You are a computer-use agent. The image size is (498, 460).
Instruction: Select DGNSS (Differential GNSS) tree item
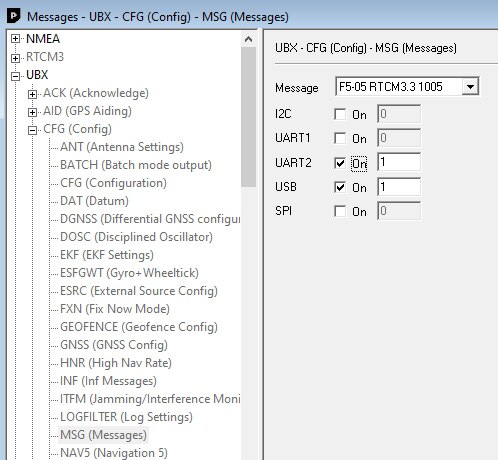point(150,219)
